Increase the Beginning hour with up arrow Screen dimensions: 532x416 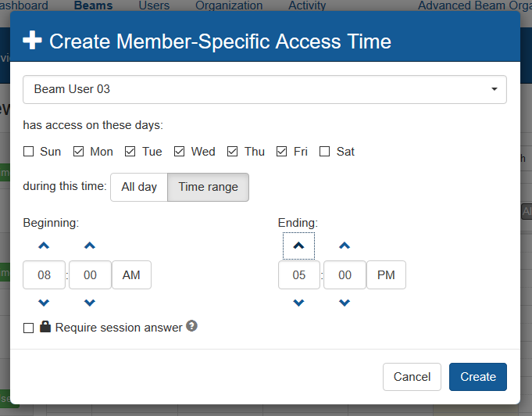[x=44, y=246]
